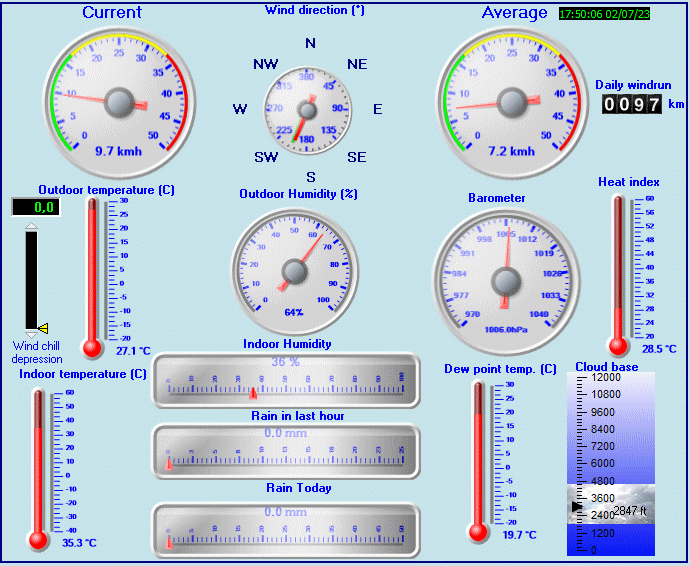The image size is (690, 566).
Task: Select the Rain Today bar gauge
Action: 286,528
